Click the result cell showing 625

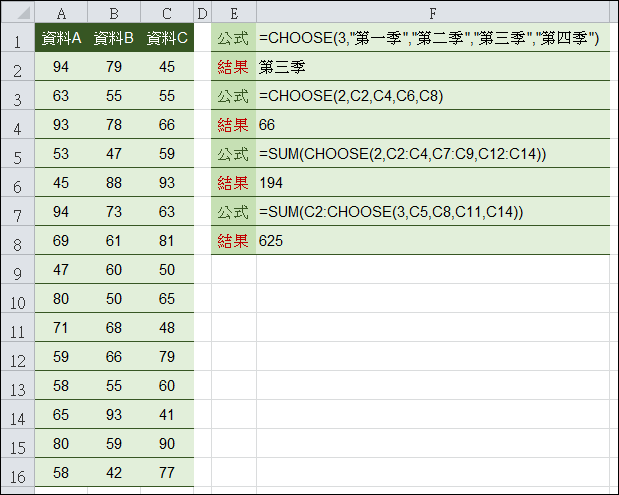(x=433, y=240)
